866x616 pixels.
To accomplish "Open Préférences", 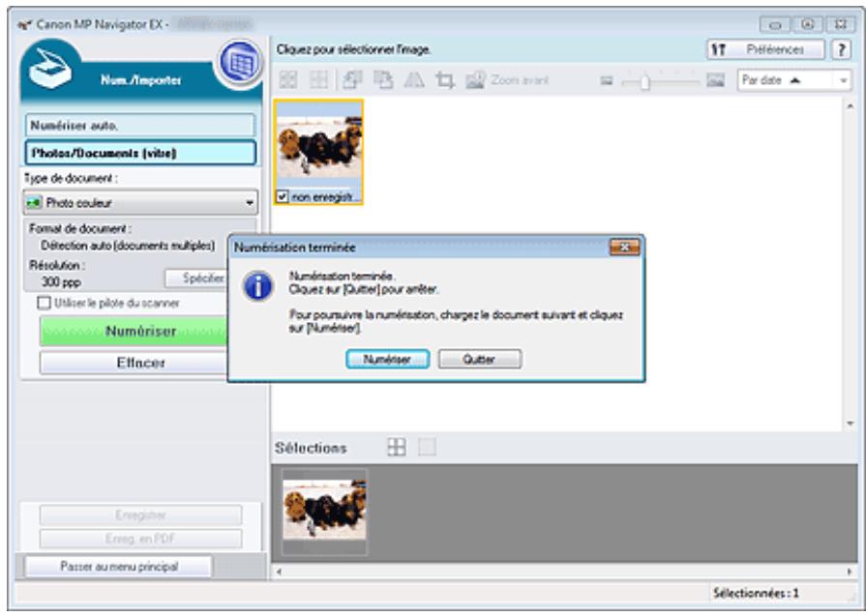I will point(766,49).
